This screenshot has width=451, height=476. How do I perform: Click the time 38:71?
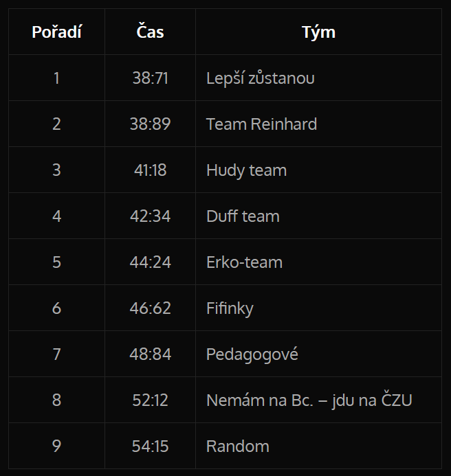(x=150, y=78)
